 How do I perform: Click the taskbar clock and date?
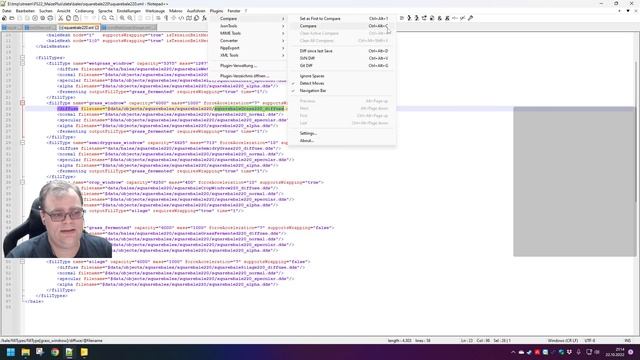616,352
